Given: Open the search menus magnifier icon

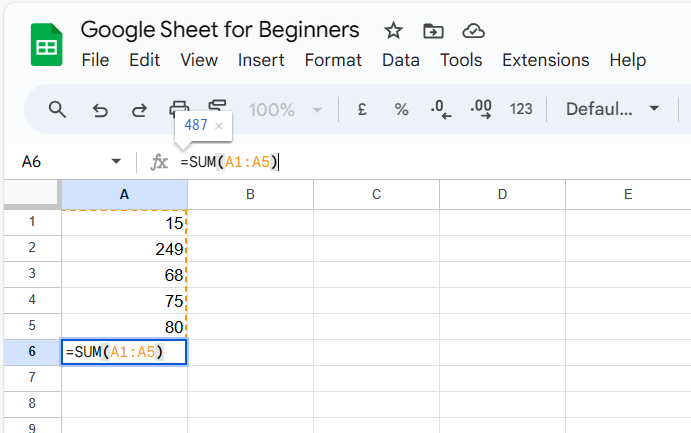Looking at the screenshot, I should [x=57, y=109].
